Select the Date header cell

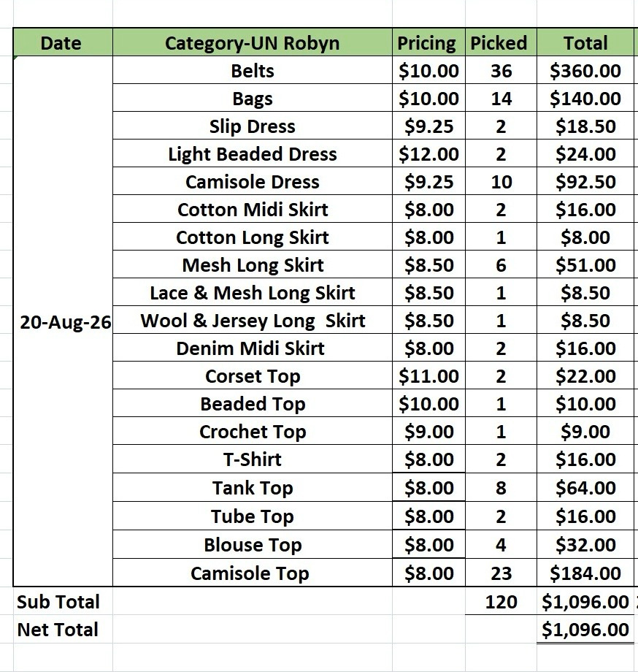[x=63, y=42]
